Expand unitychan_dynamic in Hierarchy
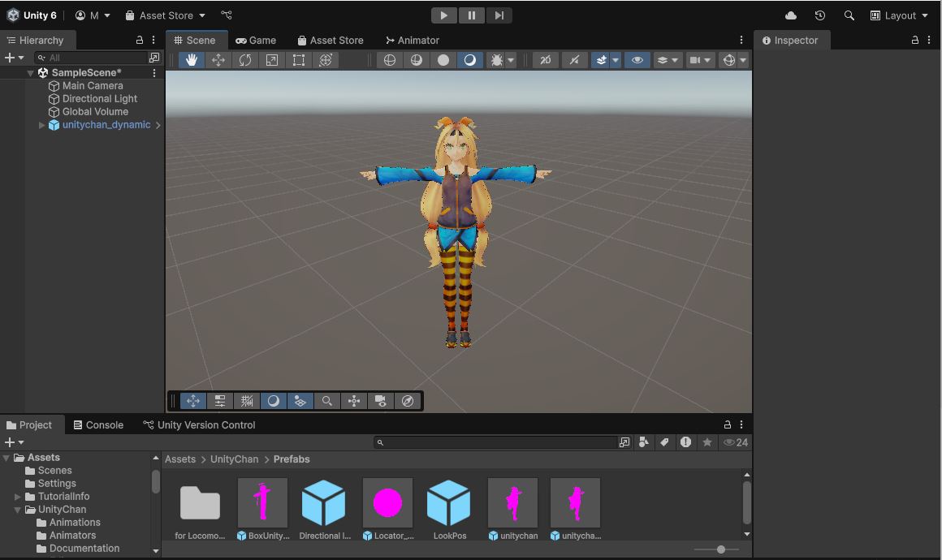The width and height of the screenshot is (942, 560). click(x=41, y=125)
